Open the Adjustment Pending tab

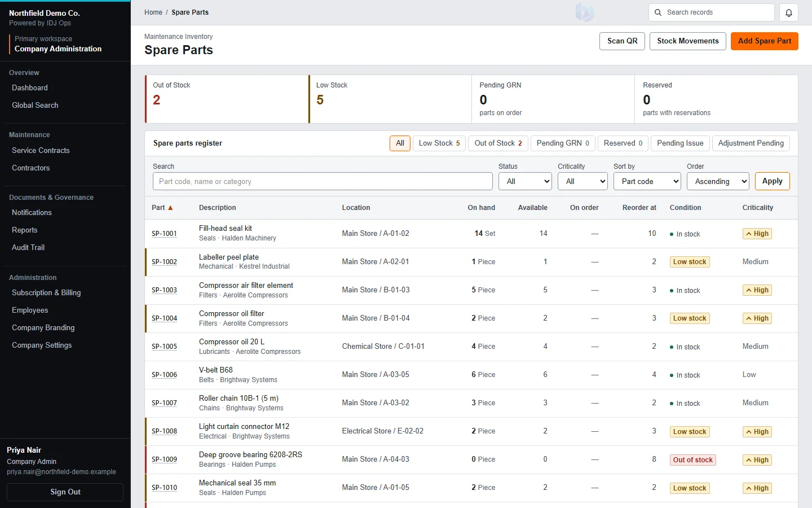click(x=751, y=143)
